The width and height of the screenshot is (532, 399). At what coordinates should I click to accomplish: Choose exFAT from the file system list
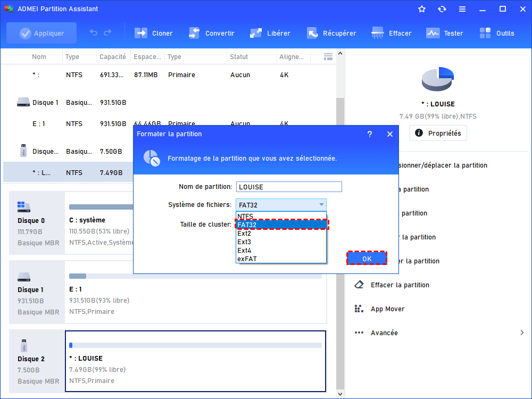[x=281, y=259]
